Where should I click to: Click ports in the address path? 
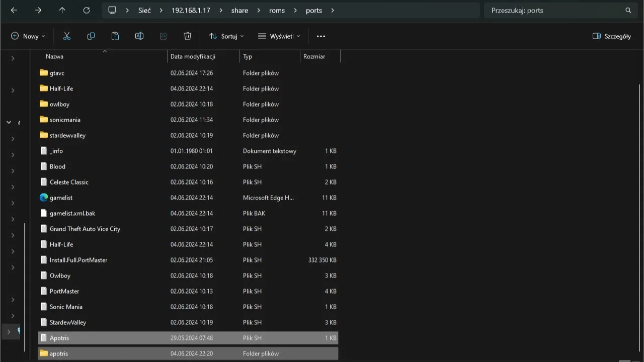(x=314, y=10)
